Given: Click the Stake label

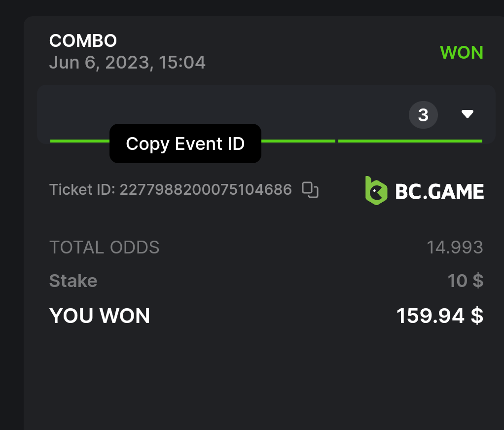Looking at the screenshot, I should 73,281.
